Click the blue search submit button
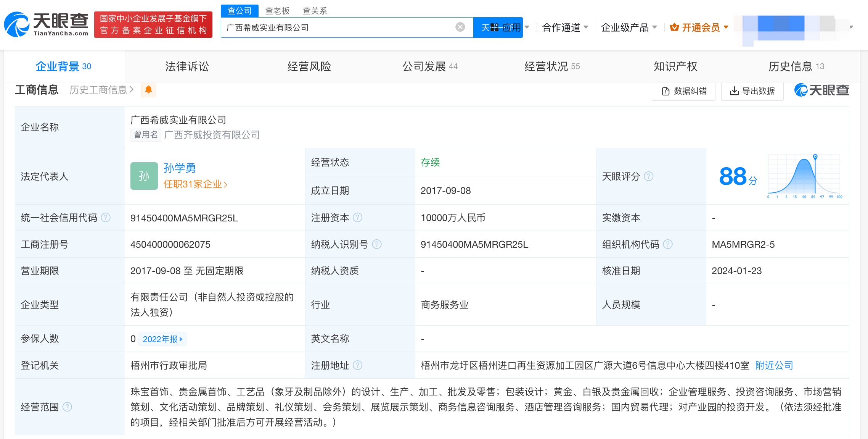Image resolution: width=868 pixels, height=439 pixels. point(498,27)
